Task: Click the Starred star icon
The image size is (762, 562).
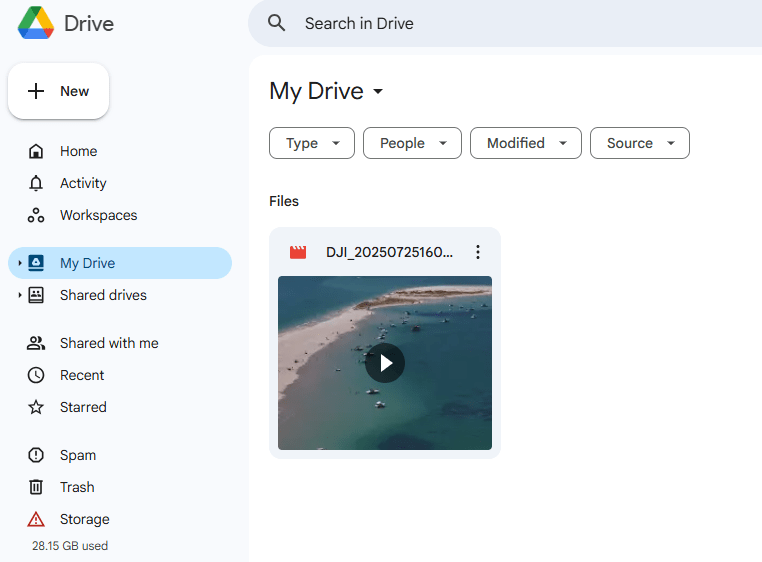Action: coord(36,407)
